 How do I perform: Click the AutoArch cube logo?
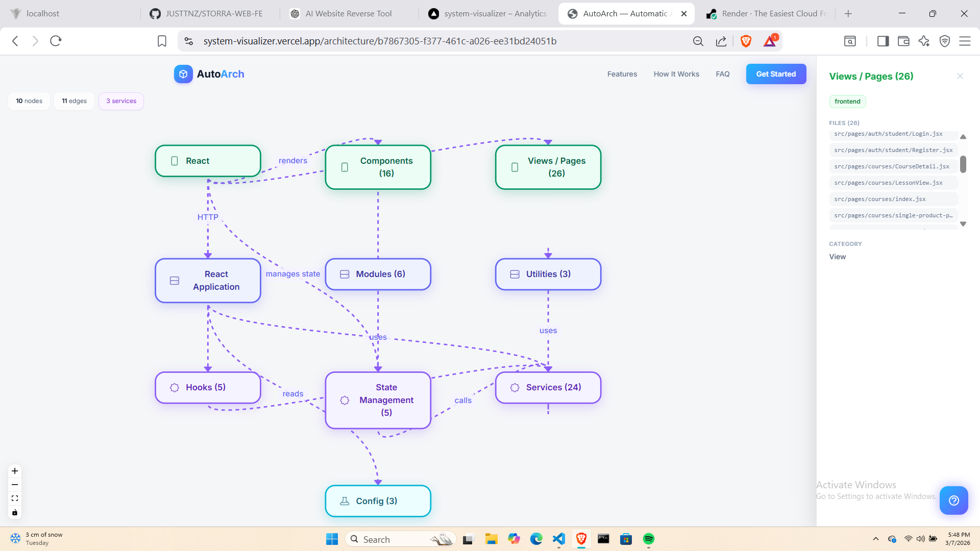(183, 74)
